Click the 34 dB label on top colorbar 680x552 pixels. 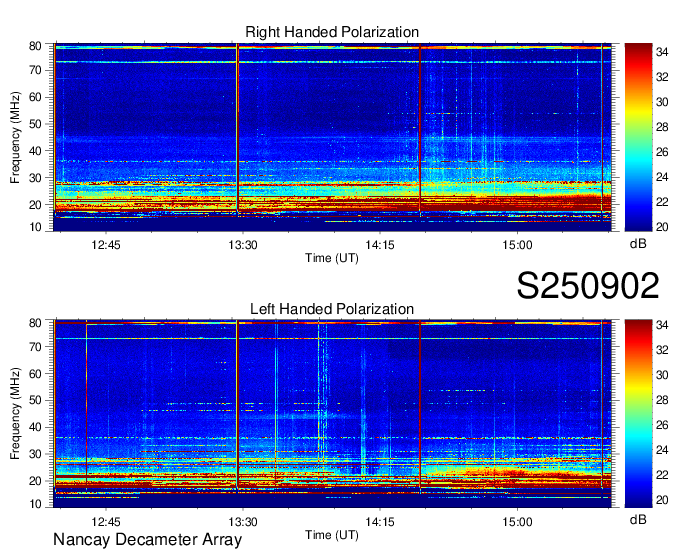click(662, 52)
